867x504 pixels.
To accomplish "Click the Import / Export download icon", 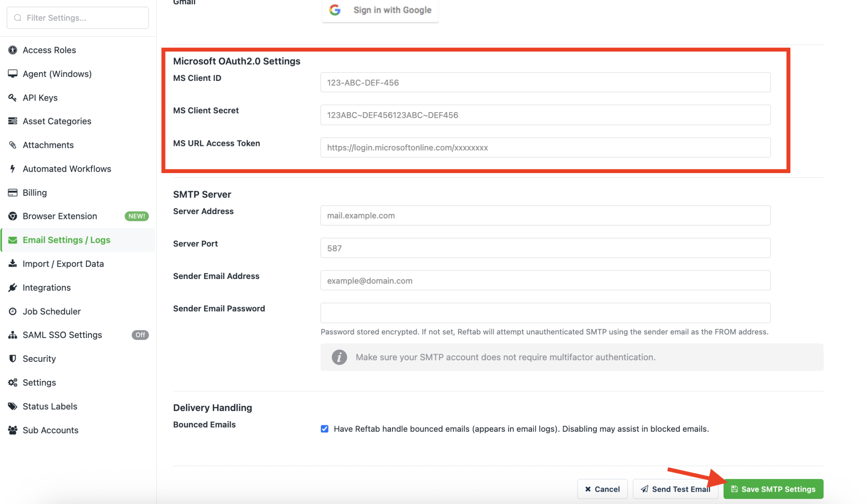I will [13, 264].
